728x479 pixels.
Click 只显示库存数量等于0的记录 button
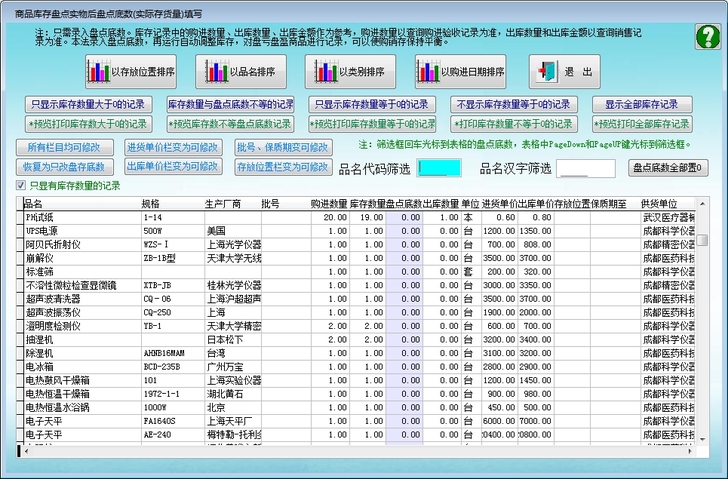372,104
